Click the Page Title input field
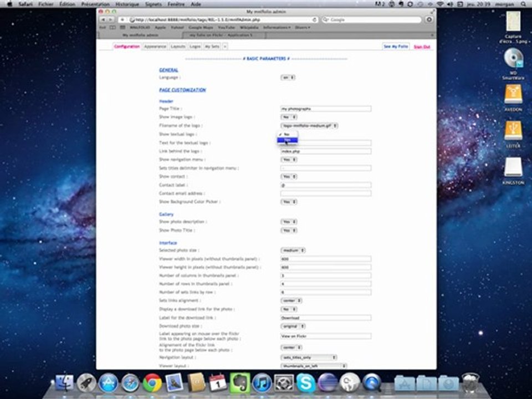The width and height of the screenshot is (532, 399). (326, 109)
